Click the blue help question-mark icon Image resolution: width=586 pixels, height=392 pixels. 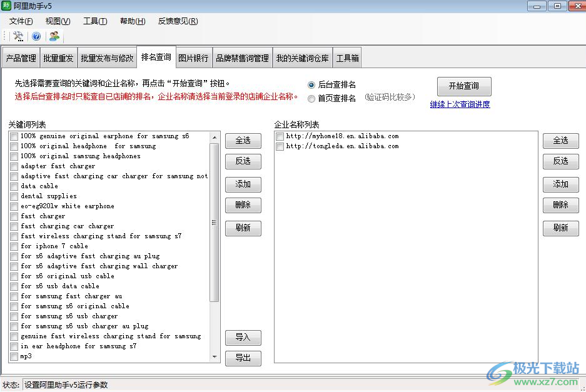36,36
